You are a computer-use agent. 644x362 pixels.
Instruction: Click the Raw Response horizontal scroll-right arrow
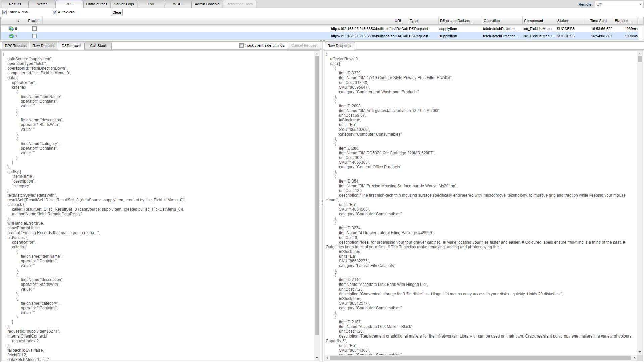click(x=634, y=358)
